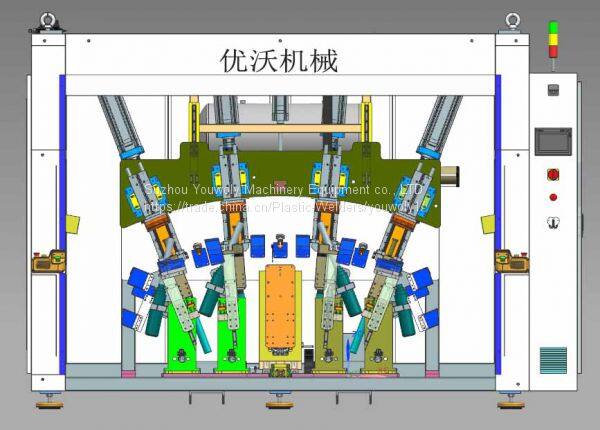This screenshot has height=430, width=600.
Task: Turn the key selector switch on panel
Action: [x=552, y=222]
